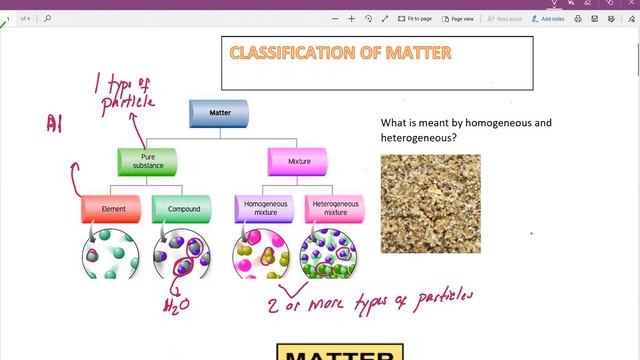The image size is (640, 360).
Task: Zoom out with the minus icon
Action: [x=335, y=19]
